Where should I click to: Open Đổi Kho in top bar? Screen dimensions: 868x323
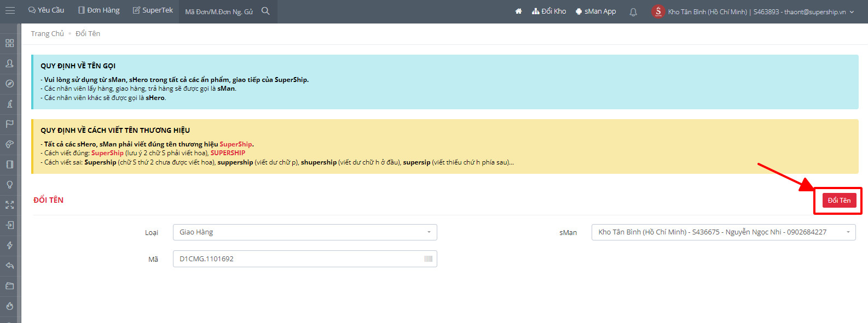(x=549, y=11)
